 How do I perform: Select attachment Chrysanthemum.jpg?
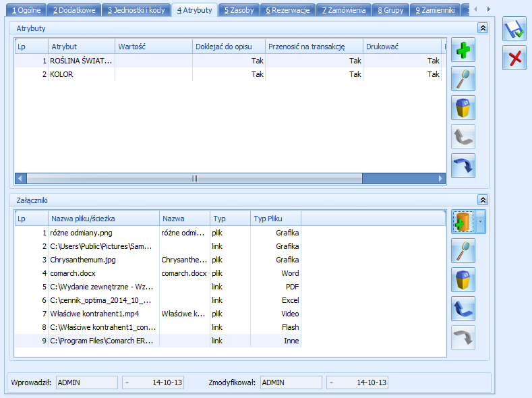click(158, 260)
